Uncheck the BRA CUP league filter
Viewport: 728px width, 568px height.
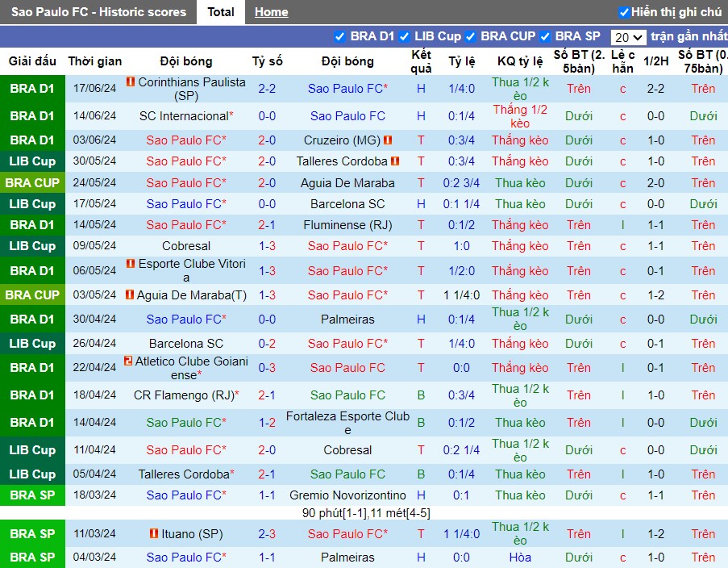click(x=470, y=36)
